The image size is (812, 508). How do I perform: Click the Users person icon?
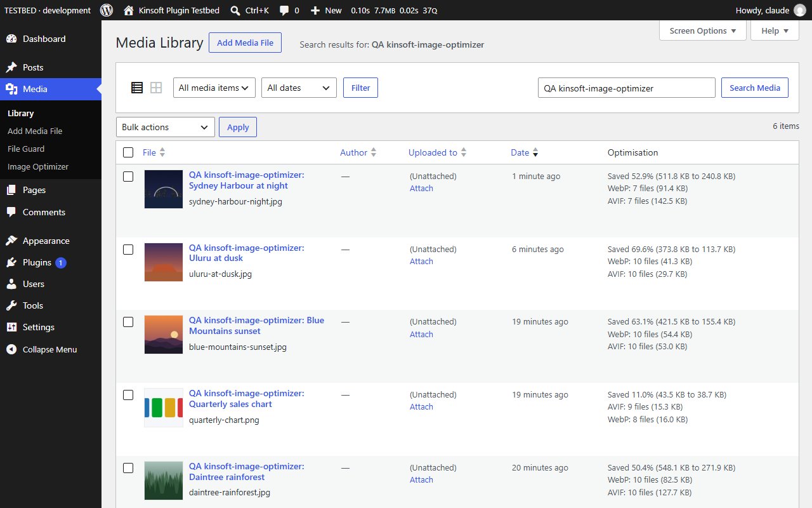coord(11,284)
